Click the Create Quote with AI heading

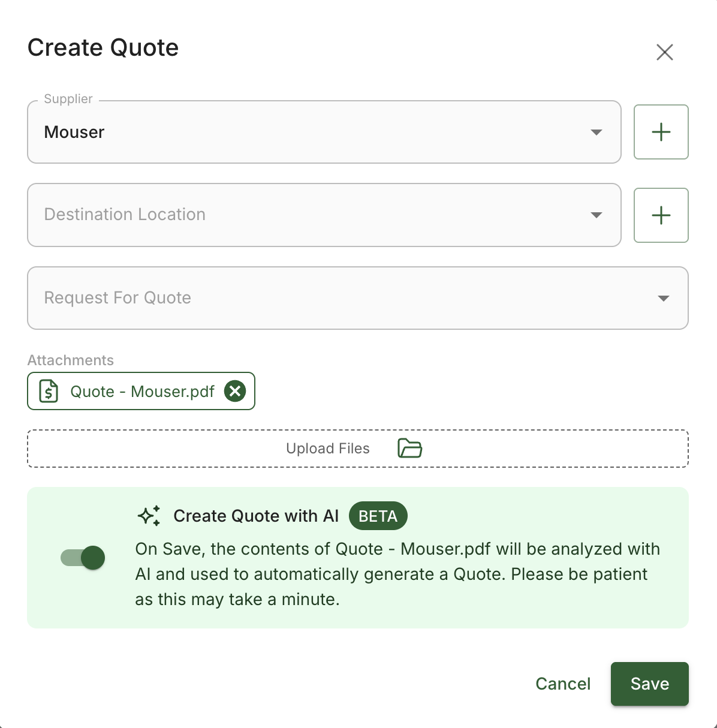pyautogui.click(x=256, y=516)
